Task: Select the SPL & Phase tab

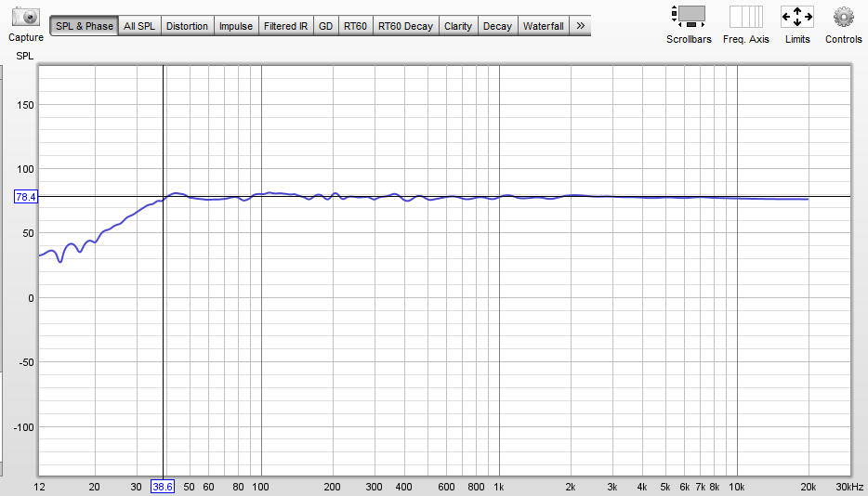Action: (x=85, y=26)
